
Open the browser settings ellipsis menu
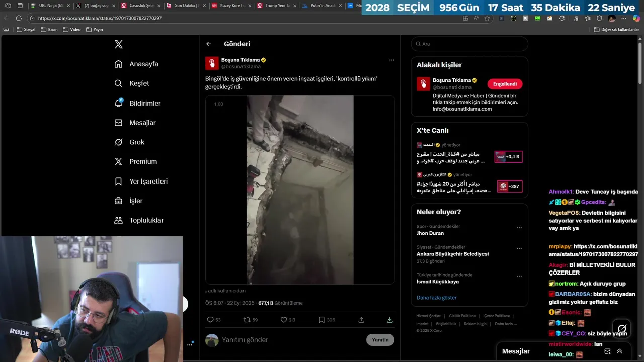click(624, 18)
